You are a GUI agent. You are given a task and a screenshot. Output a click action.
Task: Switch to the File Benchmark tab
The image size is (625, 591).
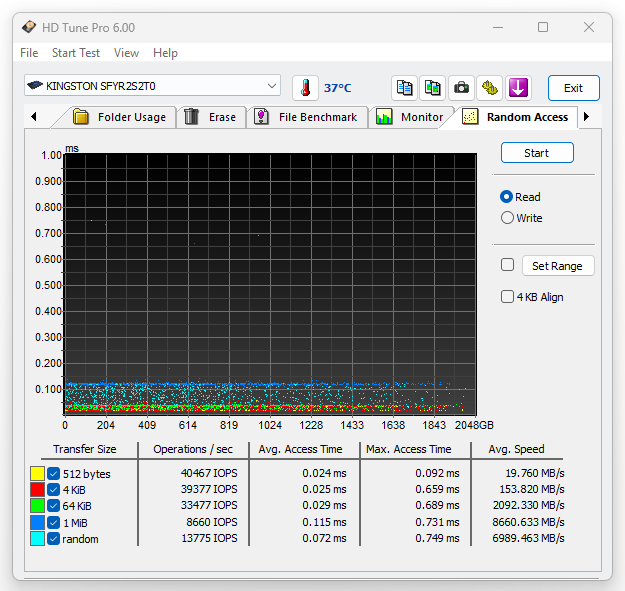[307, 117]
